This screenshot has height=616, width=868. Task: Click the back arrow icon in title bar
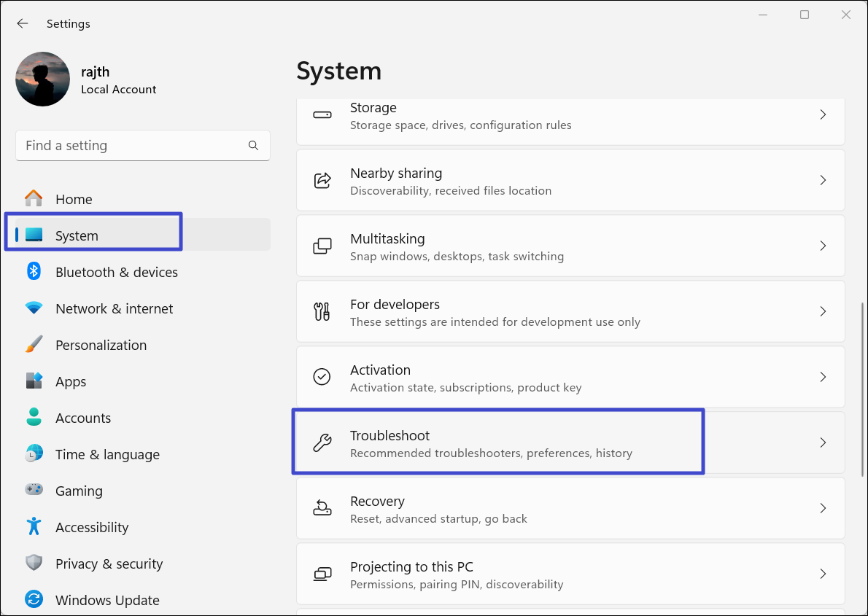(23, 23)
